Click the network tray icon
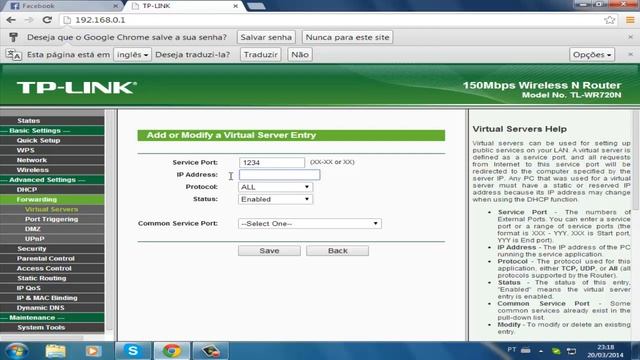The height and width of the screenshot is (360, 640). pyautogui.click(x=571, y=351)
